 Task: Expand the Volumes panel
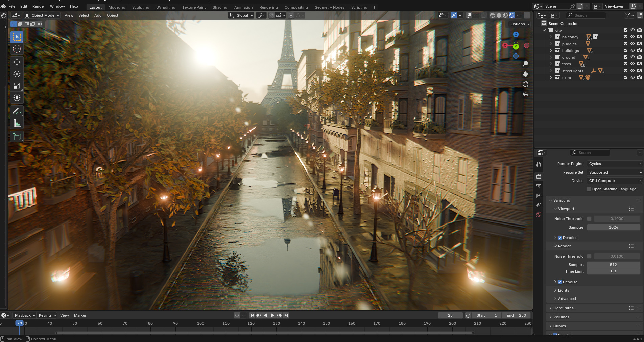pyautogui.click(x=561, y=317)
